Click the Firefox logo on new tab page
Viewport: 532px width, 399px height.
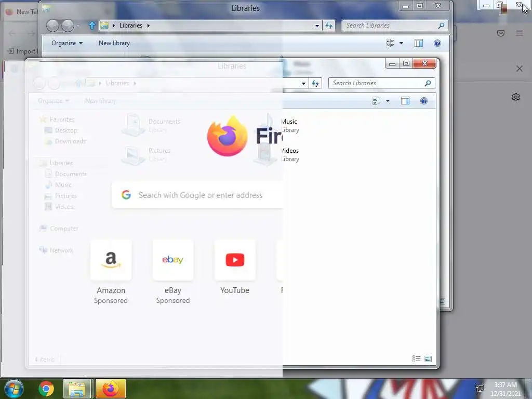point(228,136)
